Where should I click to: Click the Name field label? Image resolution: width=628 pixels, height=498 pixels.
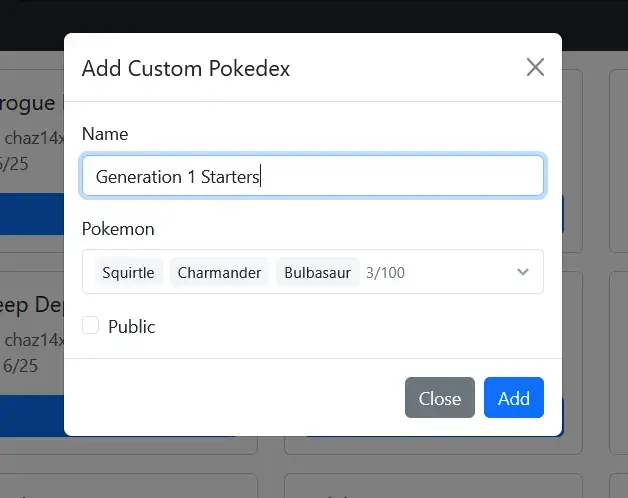(x=105, y=134)
